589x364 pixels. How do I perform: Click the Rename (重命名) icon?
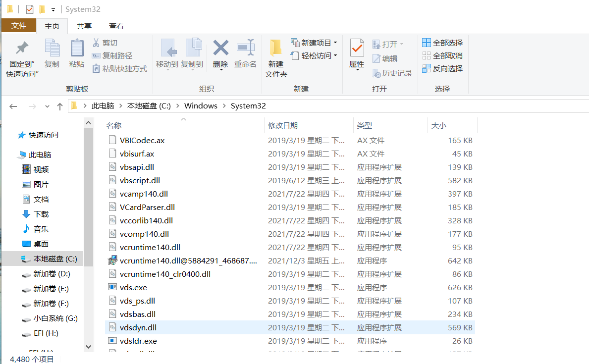coord(245,48)
